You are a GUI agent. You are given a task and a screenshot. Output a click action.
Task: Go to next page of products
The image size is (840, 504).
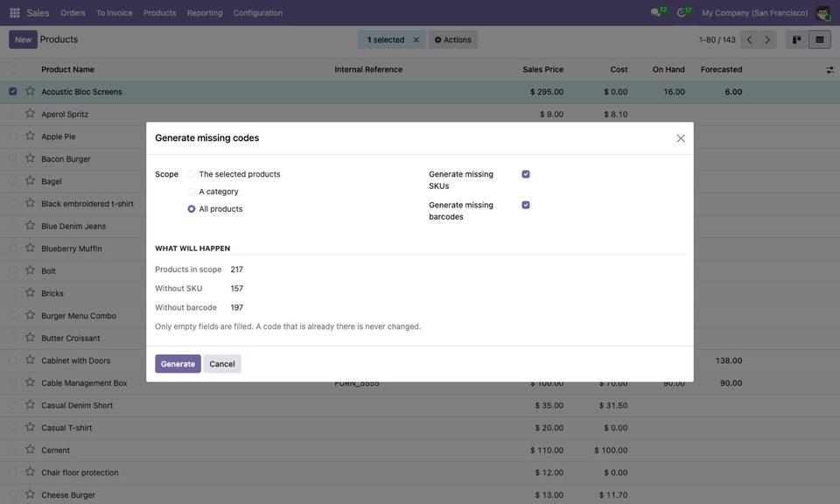pos(767,39)
